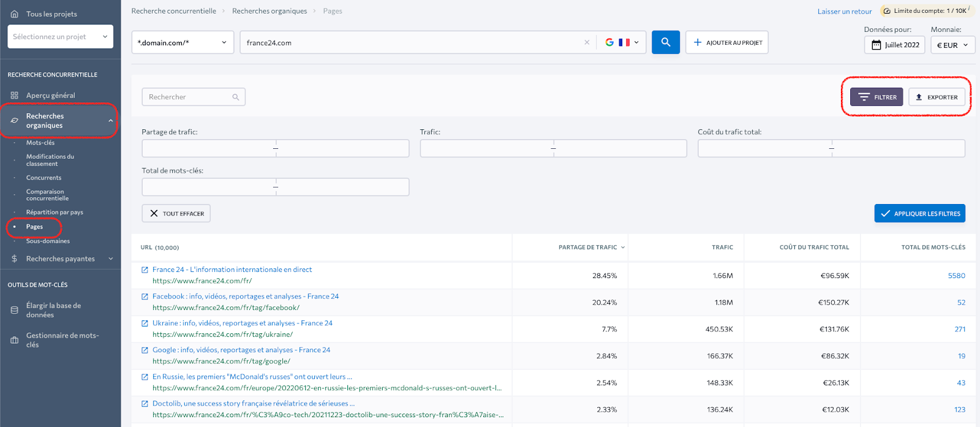Open external link icon for Facebook tag row
This screenshot has height=427, width=980.
tap(145, 297)
